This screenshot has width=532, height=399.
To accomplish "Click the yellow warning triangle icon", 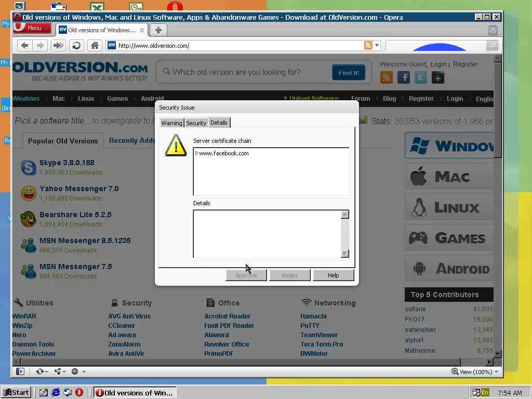I will (176, 145).
